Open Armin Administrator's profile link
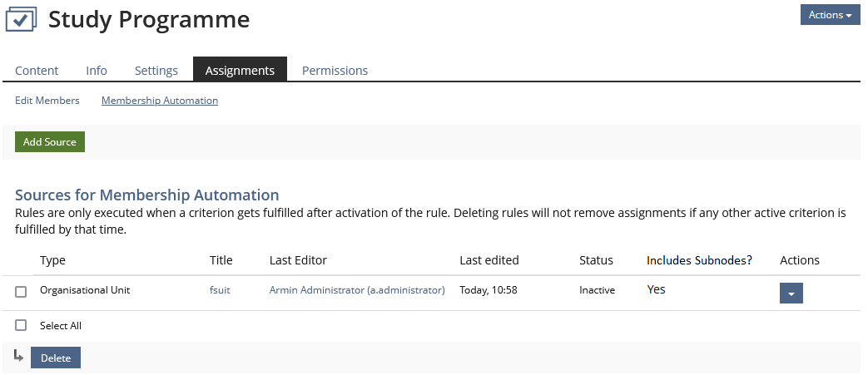The height and width of the screenshot is (375, 868). [357, 290]
